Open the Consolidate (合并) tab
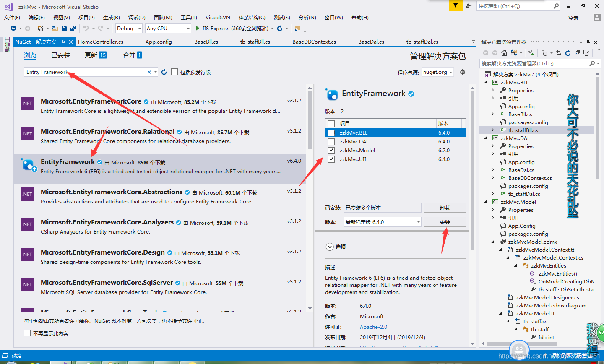This screenshot has height=364, width=604. point(133,55)
